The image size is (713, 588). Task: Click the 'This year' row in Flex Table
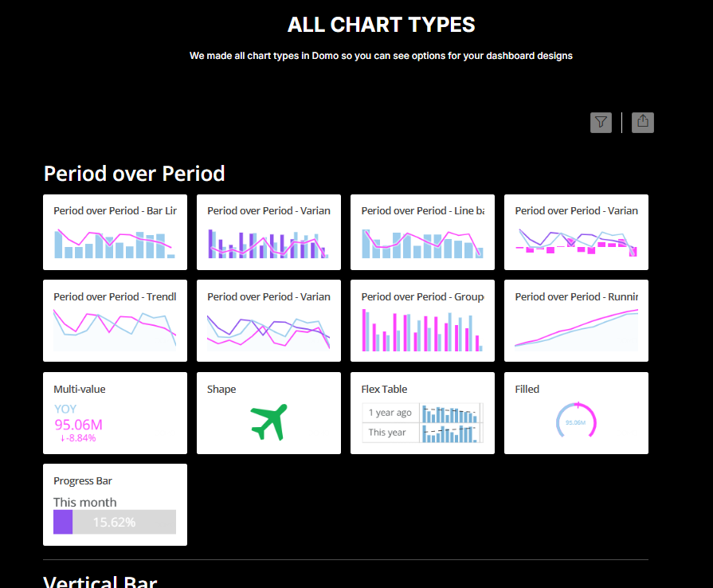point(387,433)
